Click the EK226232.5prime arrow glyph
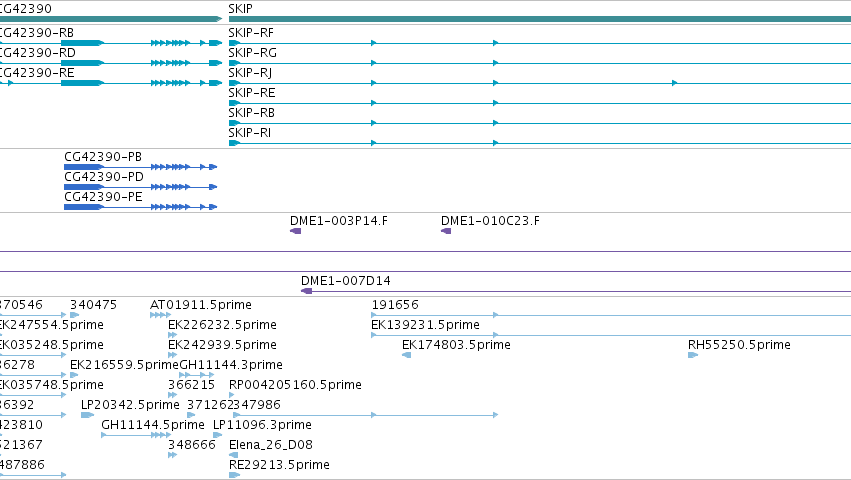The height and width of the screenshot is (480, 851). click(x=173, y=335)
